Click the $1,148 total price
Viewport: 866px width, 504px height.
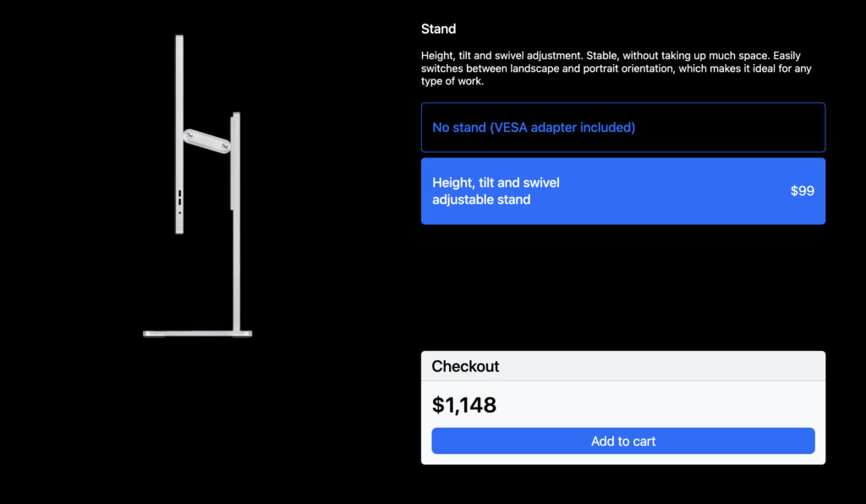464,405
